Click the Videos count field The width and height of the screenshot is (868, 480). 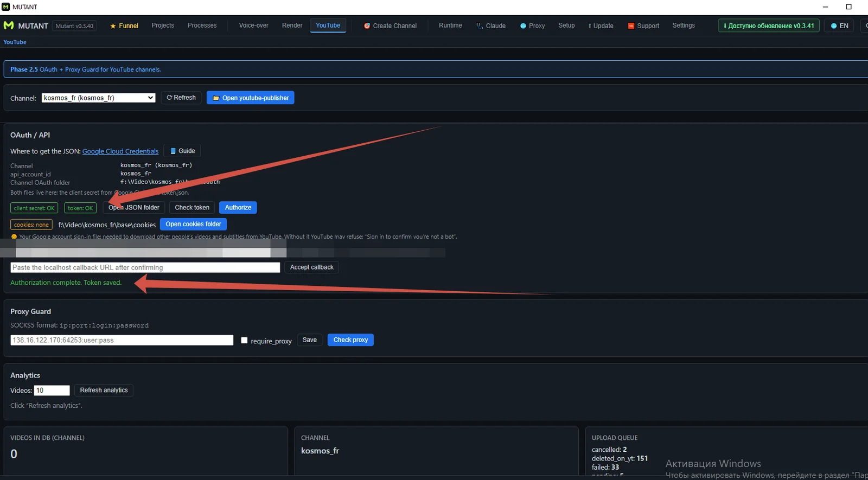(x=52, y=391)
